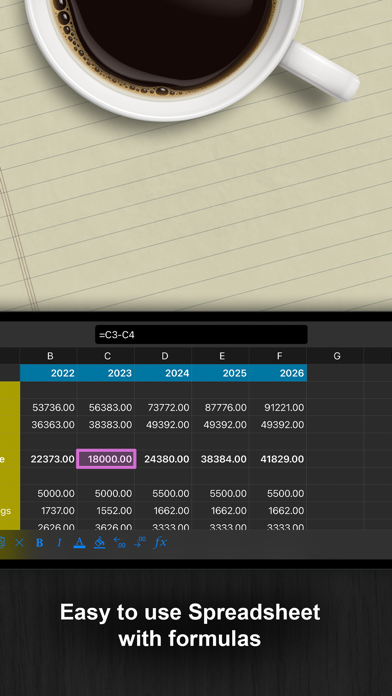The image size is (392, 696).
Task: Open the fx function menu
Action: (160, 542)
